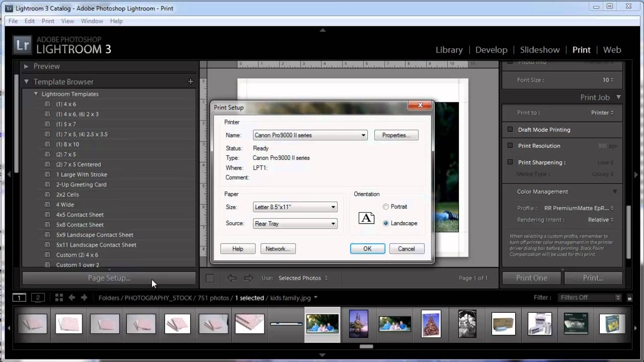Image resolution: width=644 pixels, height=362 pixels.
Task: Select the kids family photo thumbnail
Action: click(323, 324)
